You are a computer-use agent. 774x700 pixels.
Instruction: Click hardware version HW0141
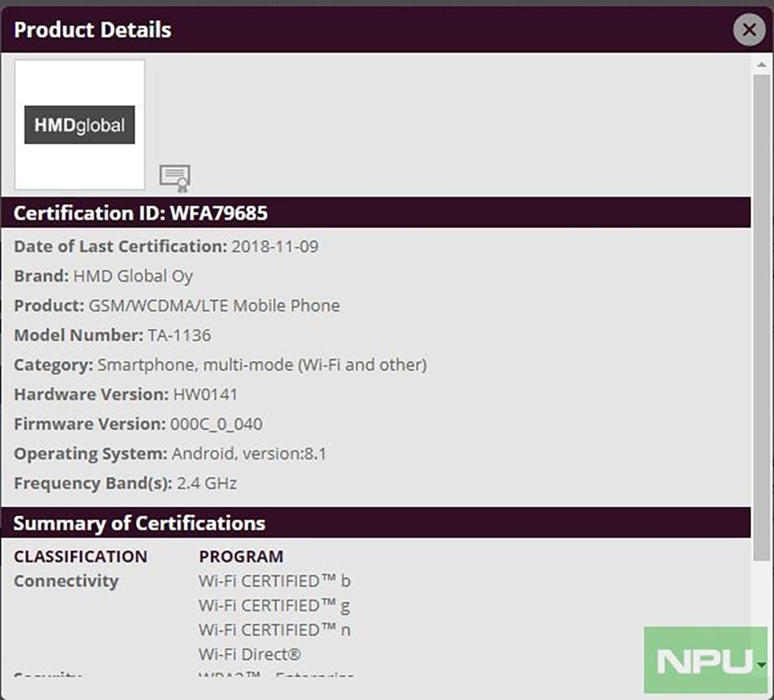pyautogui.click(x=206, y=394)
